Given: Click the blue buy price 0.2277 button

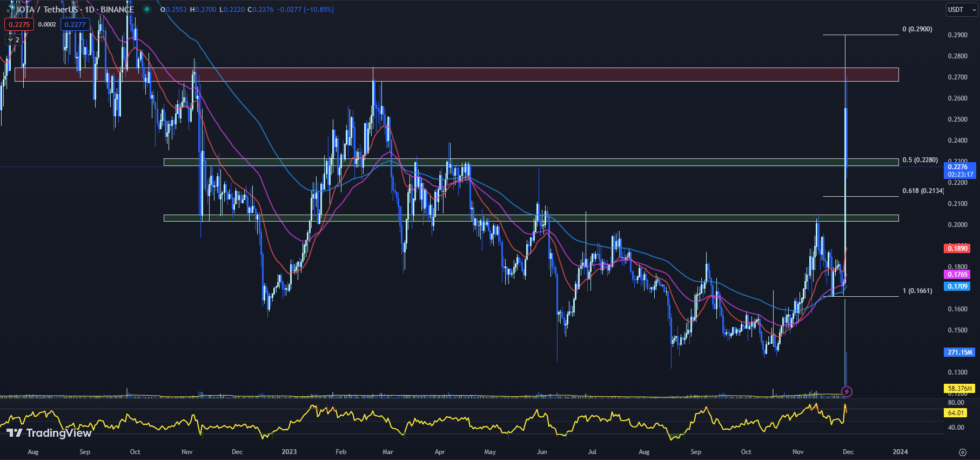Looking at the screenshot, I should 75,24.
